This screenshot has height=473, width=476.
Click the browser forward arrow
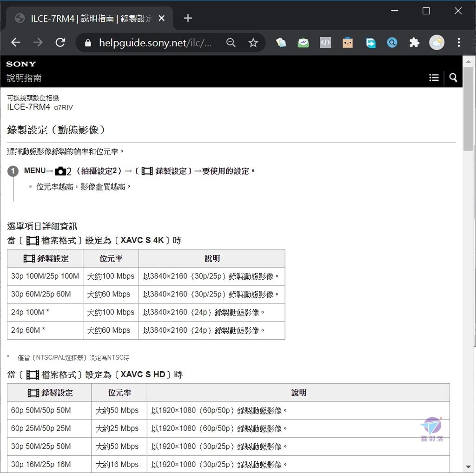pos(38,42)
